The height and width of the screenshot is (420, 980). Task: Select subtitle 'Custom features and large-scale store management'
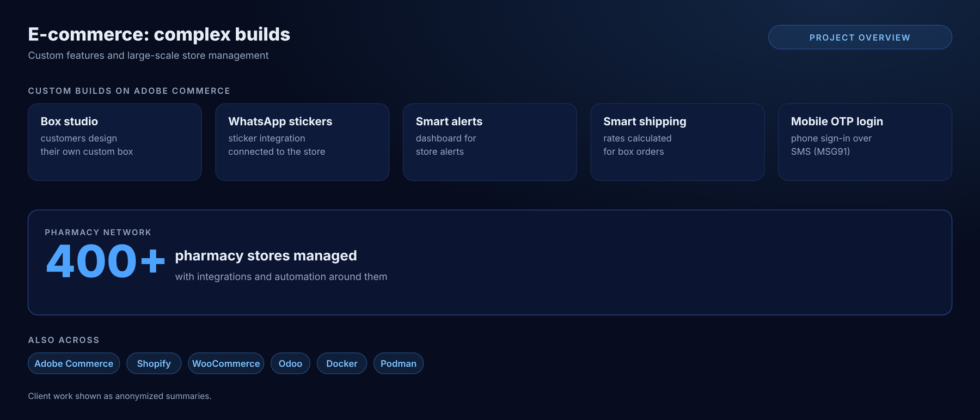(148, 56)
